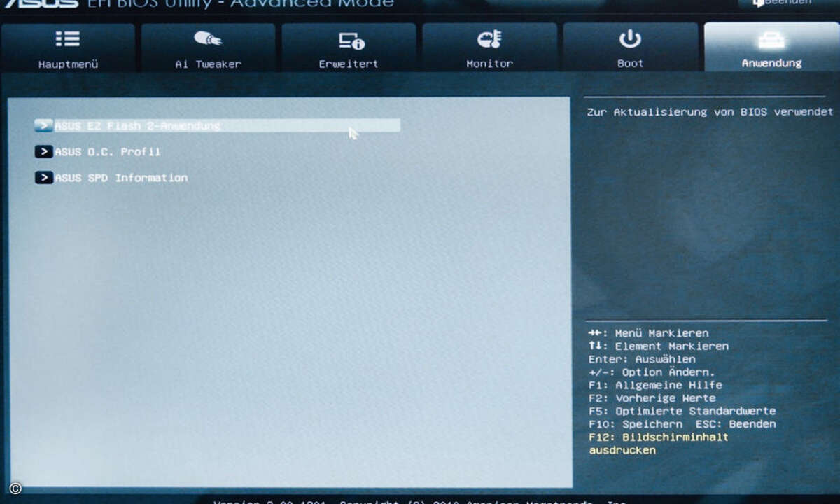Select the Boot power-symbol icon
This screenshot has height=504, width=840.
(630, 38)
